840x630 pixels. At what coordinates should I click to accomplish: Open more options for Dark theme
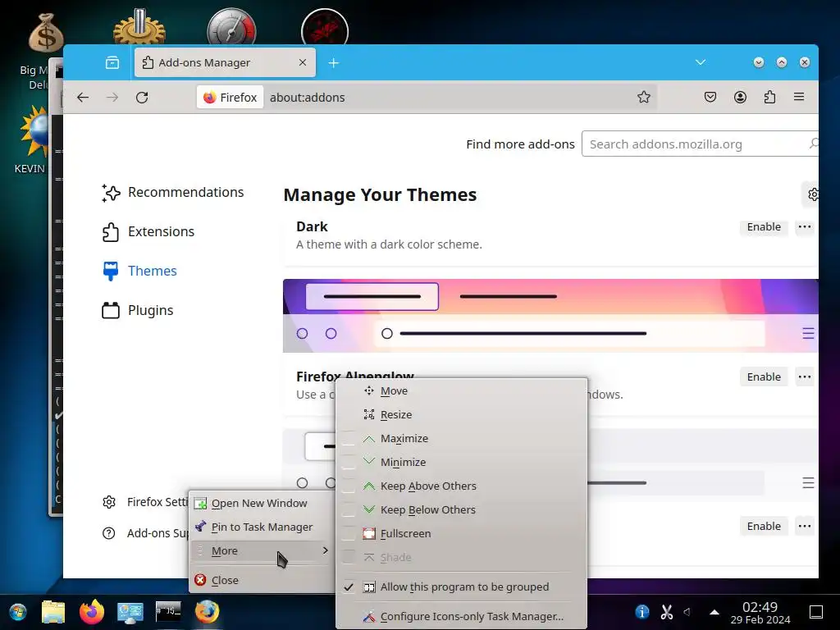click(804, 227)
